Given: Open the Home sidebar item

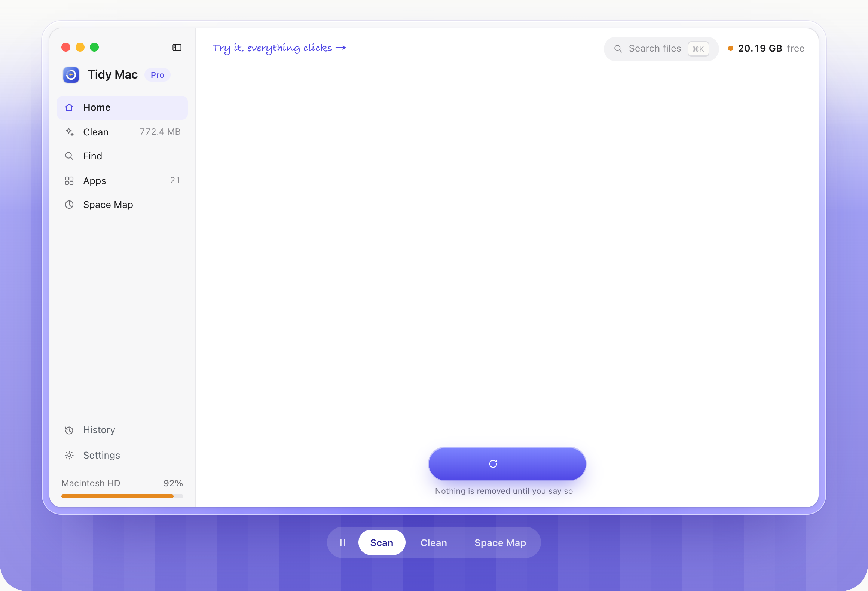Looking at the screenshot, I should 122,108.
